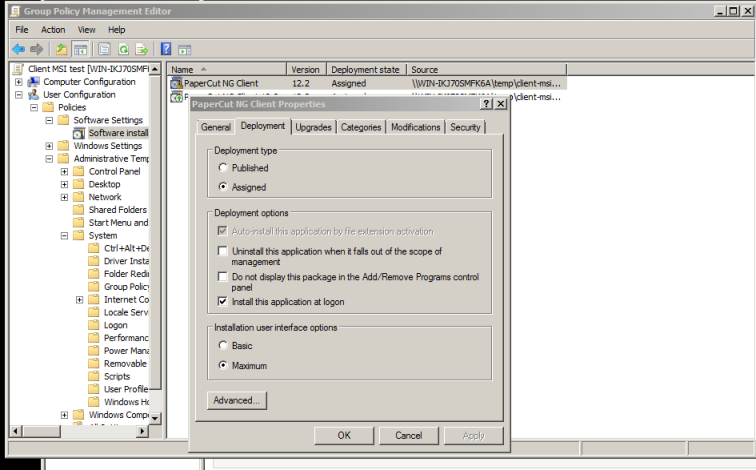Click the User Configuration icon
The width and height of the screenshot is (756, 470).
pos(33,94)
